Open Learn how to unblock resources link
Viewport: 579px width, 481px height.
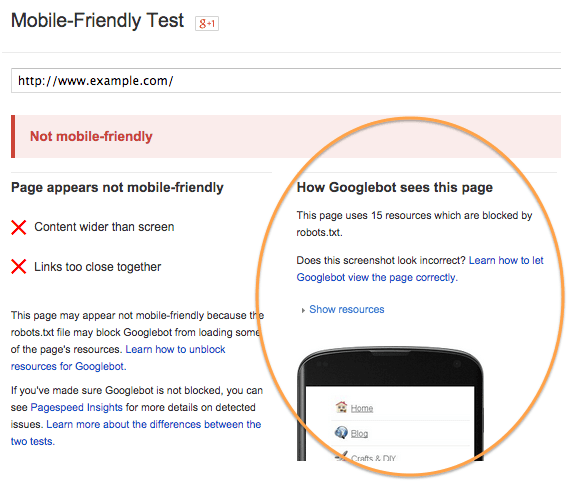point(118,358)
